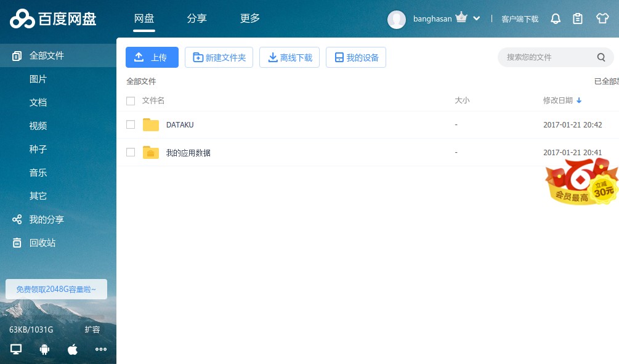Click the file search input field

click(x=548, y=57)
